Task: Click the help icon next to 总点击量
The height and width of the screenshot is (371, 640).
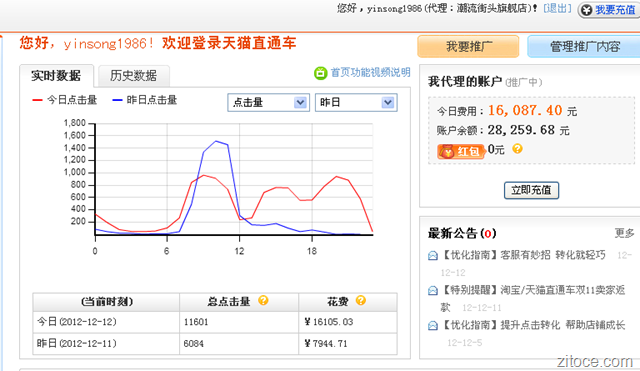Action: (x=263, y=300)
